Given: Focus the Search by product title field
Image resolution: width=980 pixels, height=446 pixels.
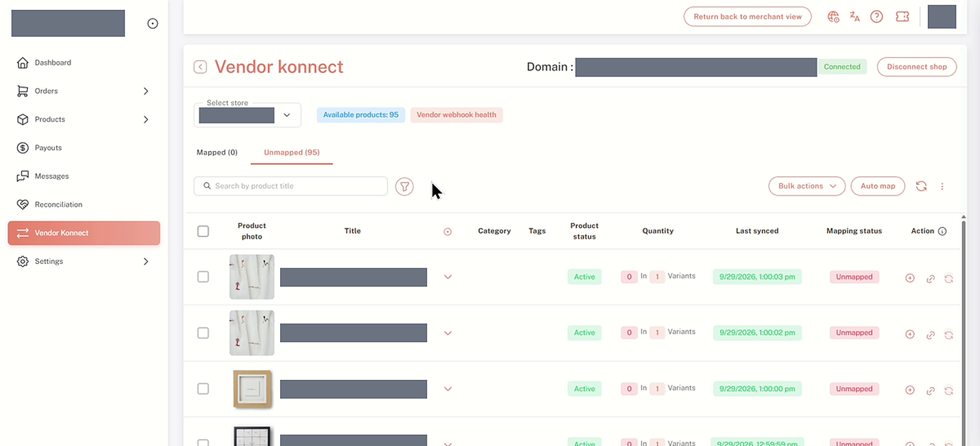Looking at the screenshot, I should 290,186.
